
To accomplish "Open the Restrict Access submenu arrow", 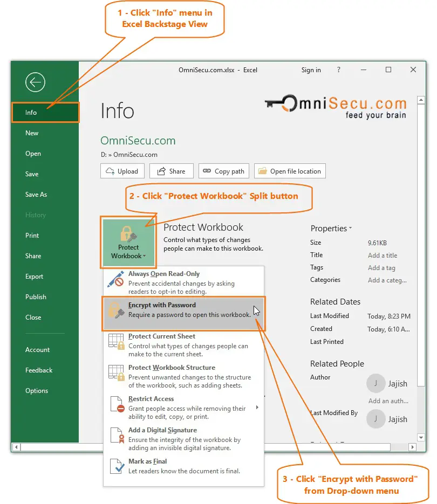I will pos(257,408).
